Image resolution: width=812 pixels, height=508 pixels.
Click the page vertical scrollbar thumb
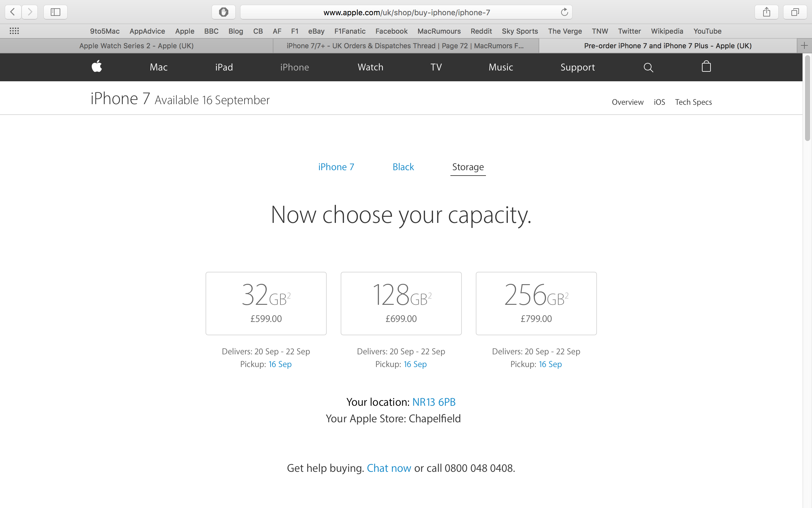coord(807,98)
